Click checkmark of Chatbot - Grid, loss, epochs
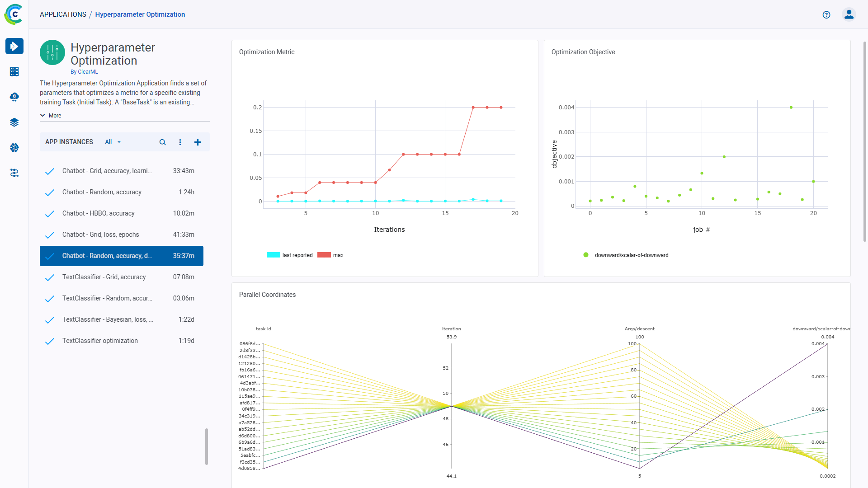 (50, 235)
